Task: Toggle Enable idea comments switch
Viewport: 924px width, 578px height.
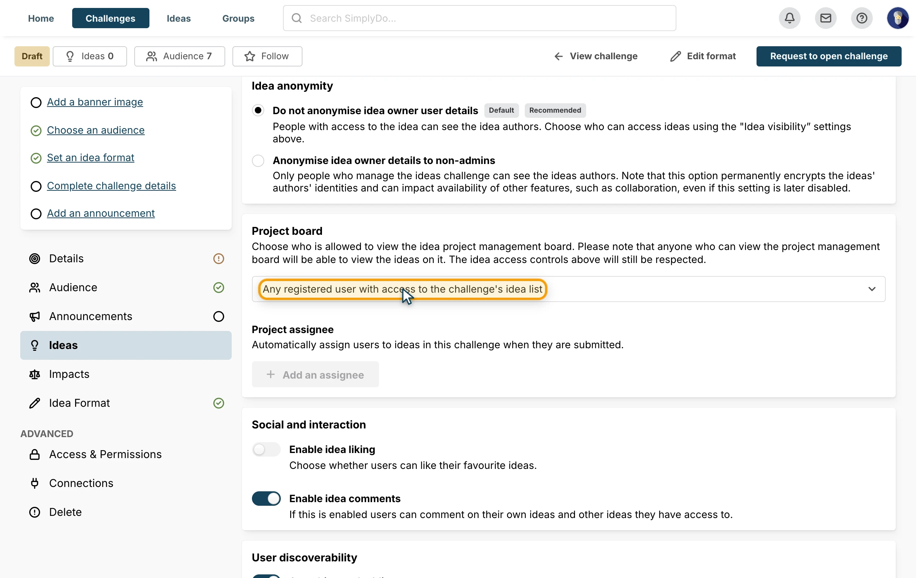Action: tap(266, 499)
